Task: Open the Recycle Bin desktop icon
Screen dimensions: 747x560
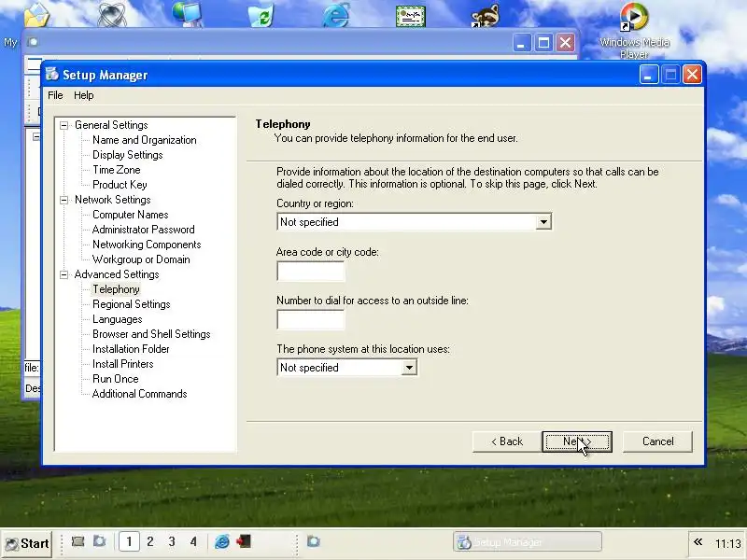Action: [x=261, y=14]
